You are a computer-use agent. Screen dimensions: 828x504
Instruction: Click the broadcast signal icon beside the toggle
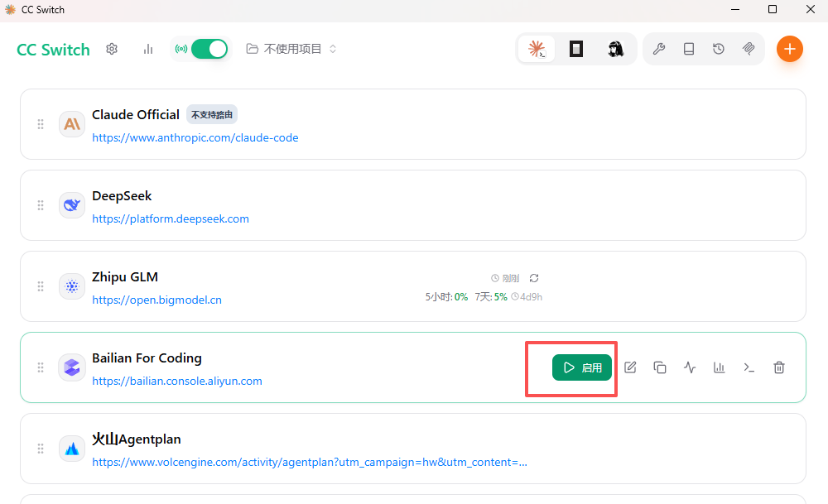pos(181,49)
